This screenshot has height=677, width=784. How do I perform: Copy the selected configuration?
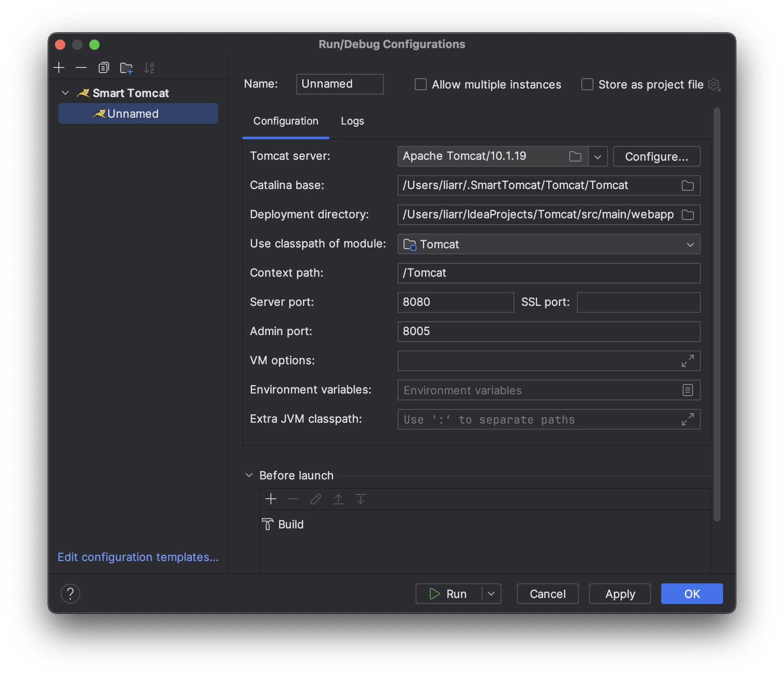(x=103, y=67)
